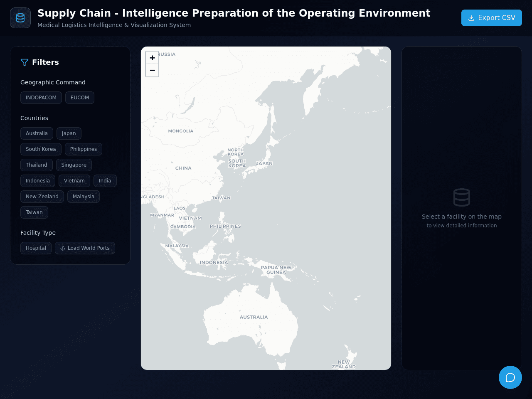Filter facilities by India
Image resolution: width=532 pixels, height=399 pixels.
coord(105,181)
